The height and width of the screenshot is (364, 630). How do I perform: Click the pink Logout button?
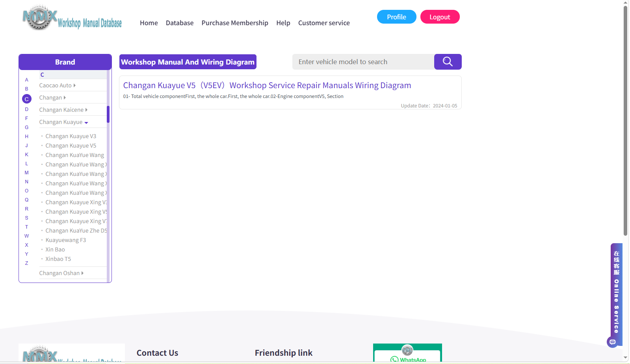coord(440,17)
